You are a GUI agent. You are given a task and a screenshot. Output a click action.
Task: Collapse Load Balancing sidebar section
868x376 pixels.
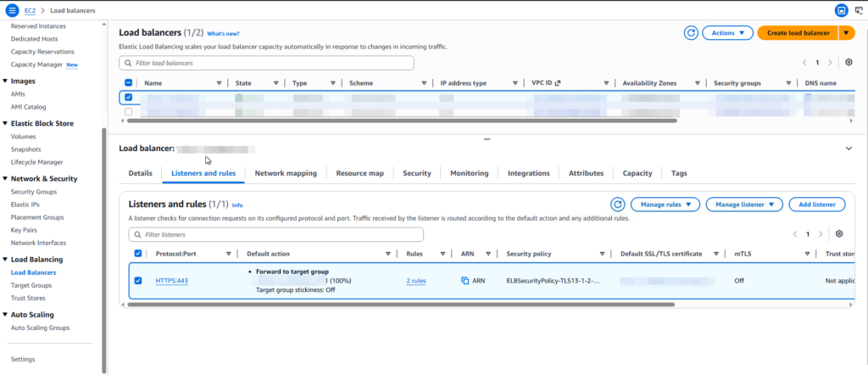pos(5,259)
